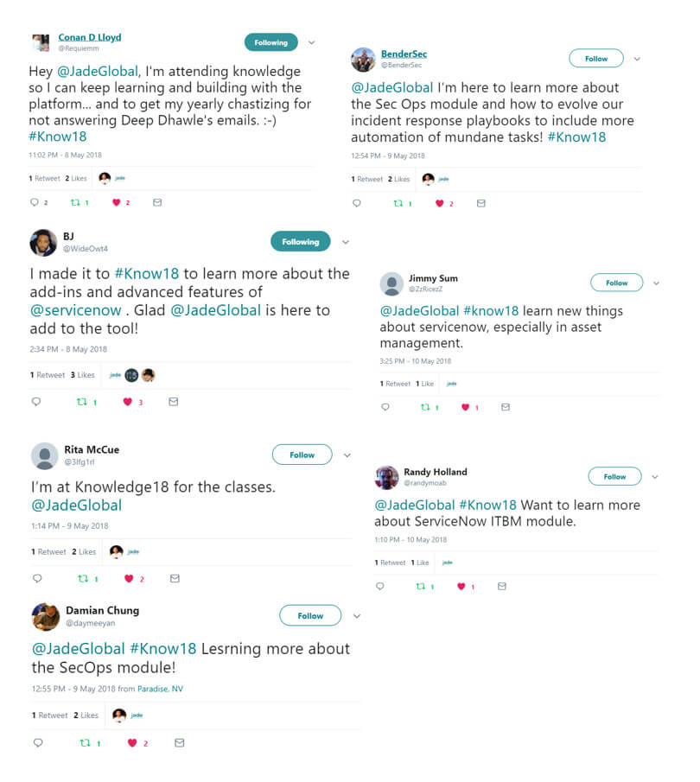
Task: Open Conan D Lloyd's profile name link
Action: pyautogui.click(x=89, y=37)
